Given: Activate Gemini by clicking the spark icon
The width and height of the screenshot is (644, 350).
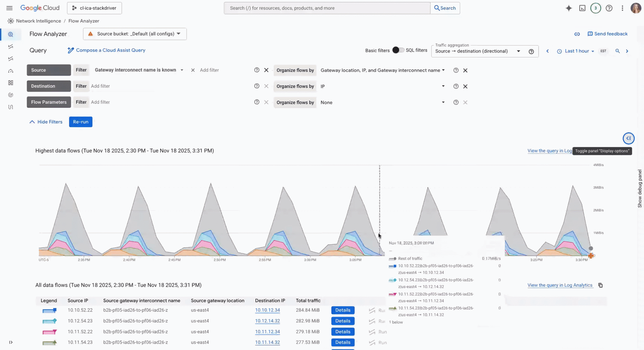Looking at the screenshot, I should pyautogui.click(x=569, y=8).
